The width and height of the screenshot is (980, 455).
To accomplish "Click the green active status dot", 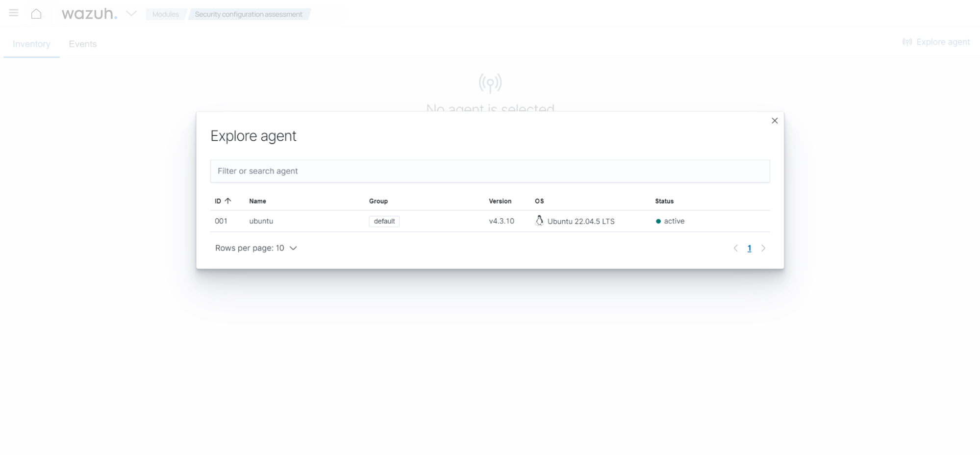I will [x=658, y=222].
